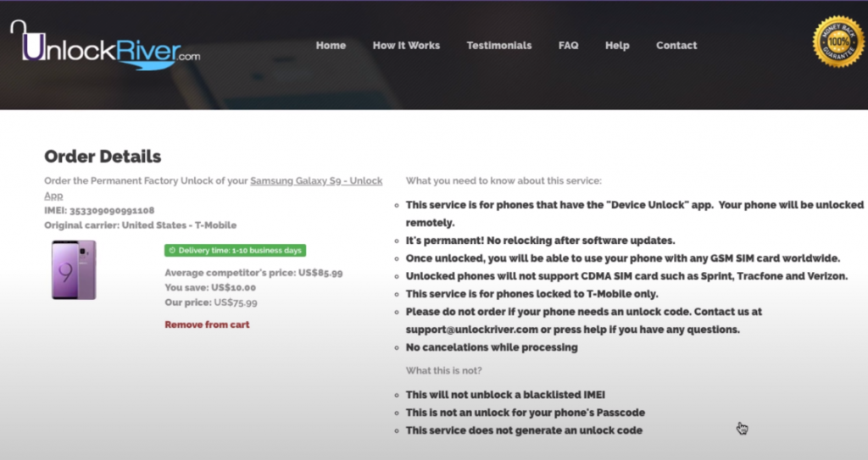868x460 pixels.
Task: Click Remove from cart link
Action: pyautogui.click(x=207, y=324)
